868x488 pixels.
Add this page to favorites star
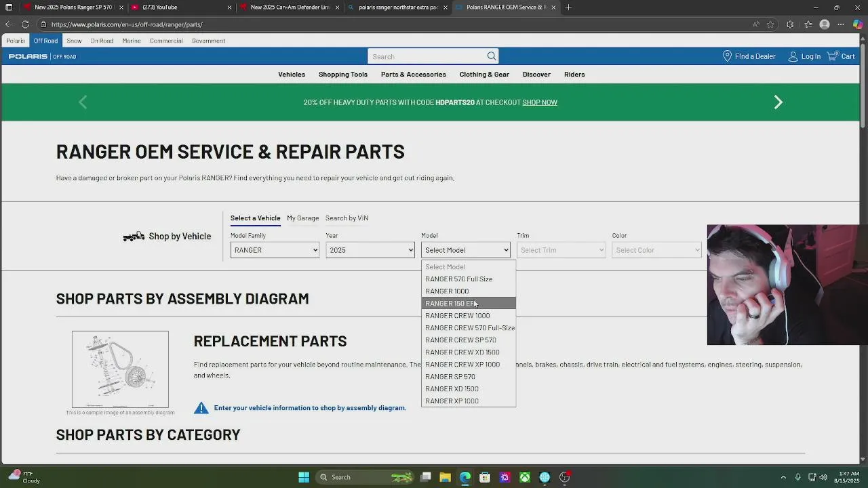point(770,24)
